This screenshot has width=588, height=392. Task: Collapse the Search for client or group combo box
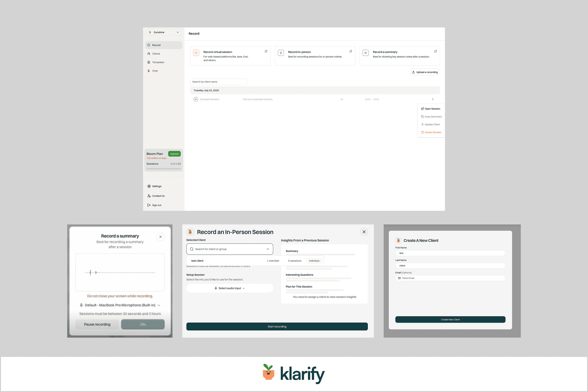(268, 249)
